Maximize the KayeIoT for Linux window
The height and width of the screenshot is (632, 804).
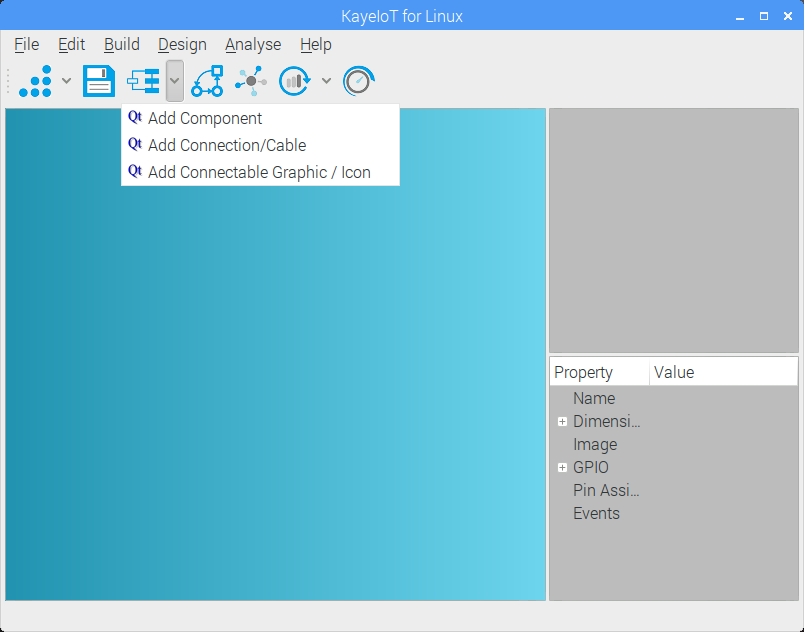(x=764, y=16)
